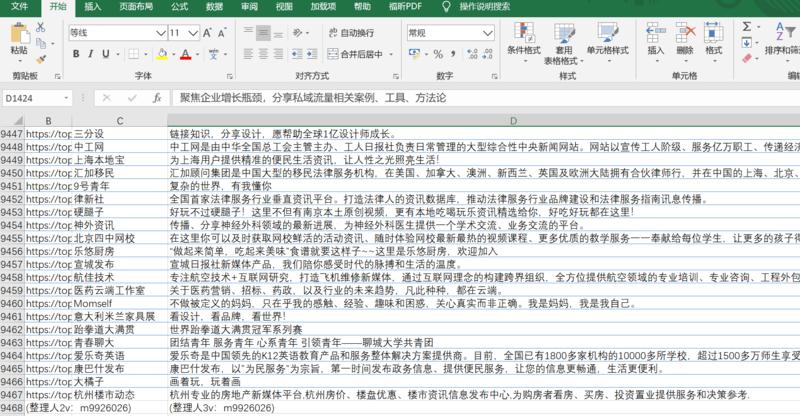Open font color dropdown arrow
This screenshot has width=800, height=416.
(x=197, y=54)
